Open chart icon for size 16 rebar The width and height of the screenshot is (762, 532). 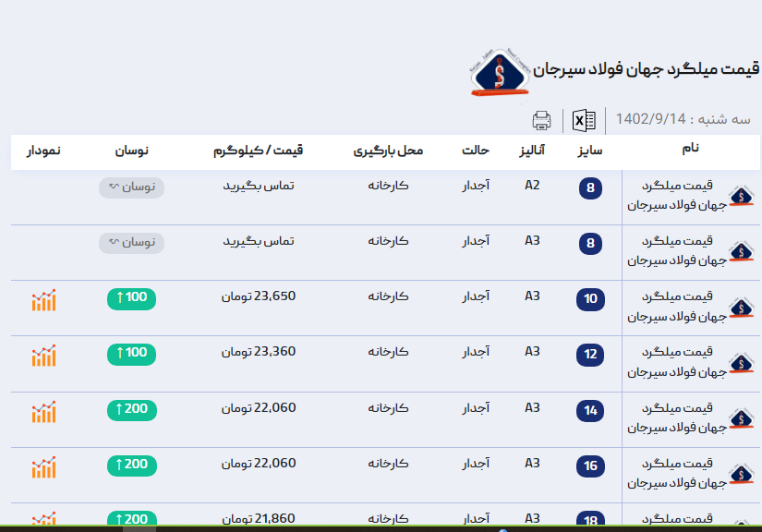point(43,467)
